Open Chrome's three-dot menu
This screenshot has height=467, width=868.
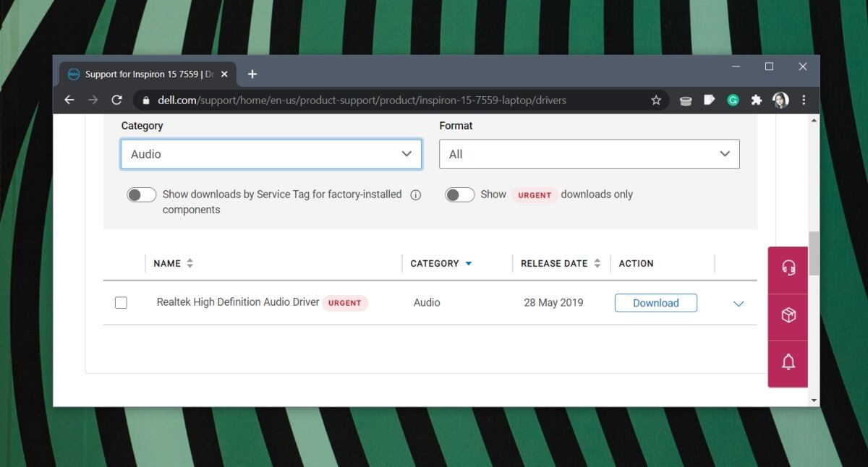coord(804,100)
